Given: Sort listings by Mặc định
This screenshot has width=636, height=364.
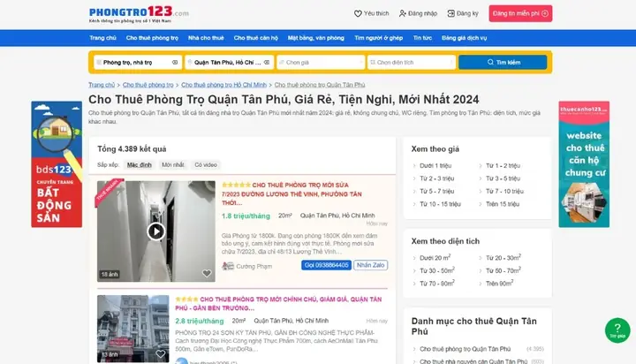Looking at the screenshot, I should [140, 164].
